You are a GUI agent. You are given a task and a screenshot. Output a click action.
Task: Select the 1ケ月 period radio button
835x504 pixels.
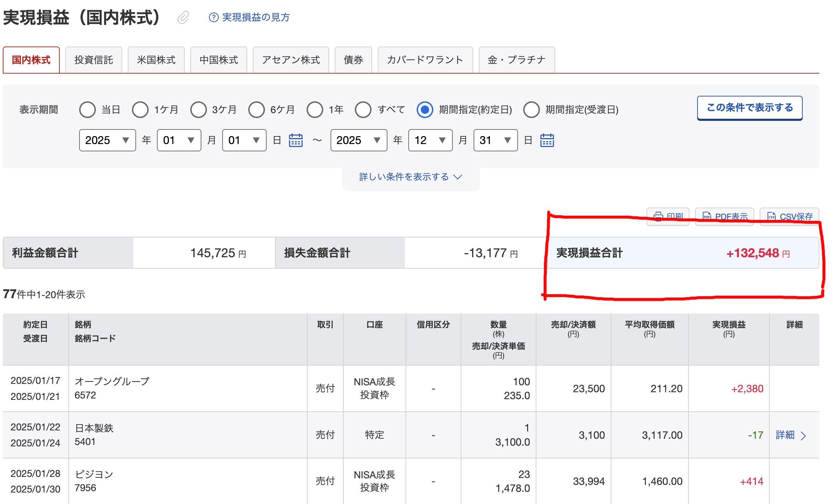pos(140,110)
